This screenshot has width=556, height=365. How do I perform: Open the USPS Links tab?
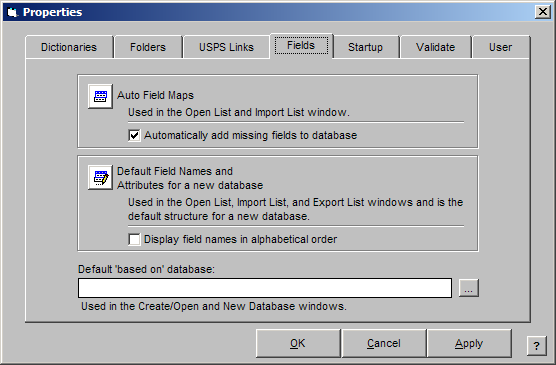click(x=226, y=47)
